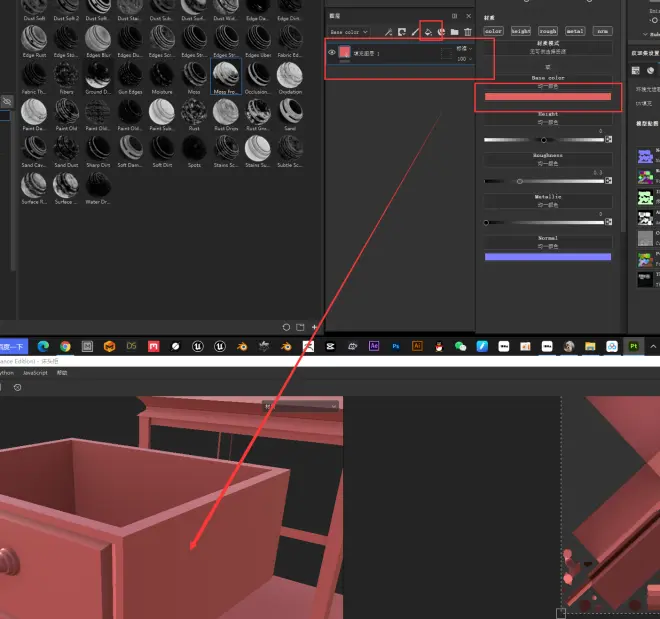The width and height of the screenshot is (660, 619).
Task: Toggle the height channel button
Action: coord(521,31)
